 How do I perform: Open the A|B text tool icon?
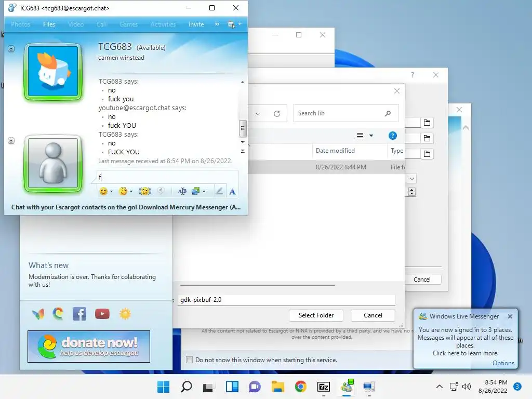coord(182,191)
